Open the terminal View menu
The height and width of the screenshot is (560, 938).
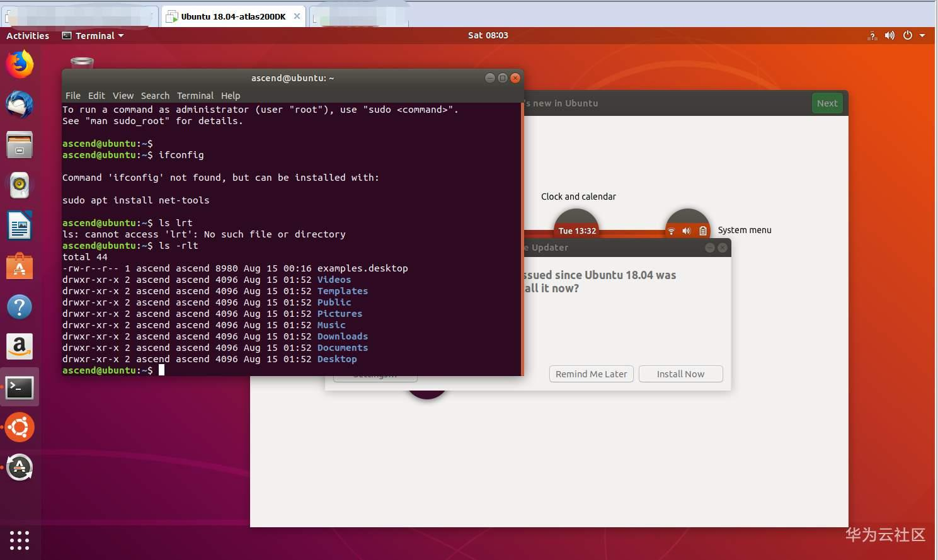[x=123, y=96]
